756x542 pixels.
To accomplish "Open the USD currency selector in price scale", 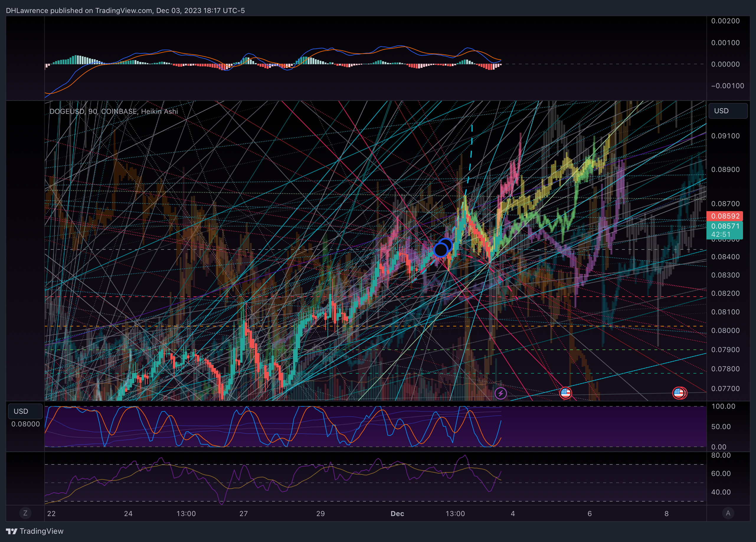I will 728,111.
